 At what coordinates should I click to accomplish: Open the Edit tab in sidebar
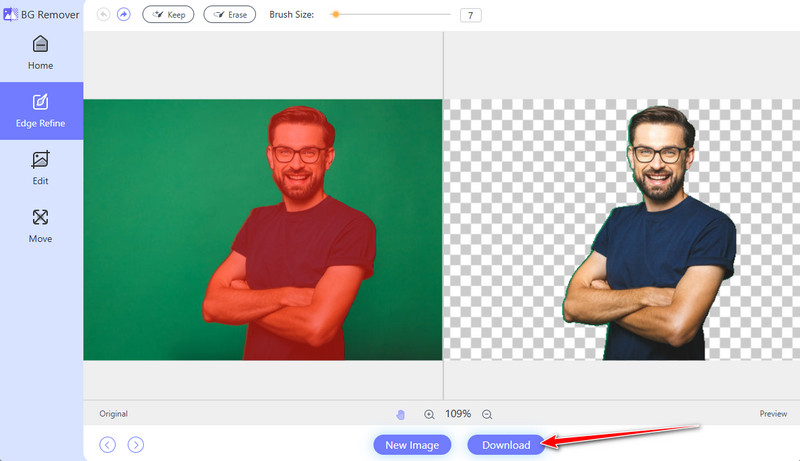pyautogui.click(x=41, y=168)
